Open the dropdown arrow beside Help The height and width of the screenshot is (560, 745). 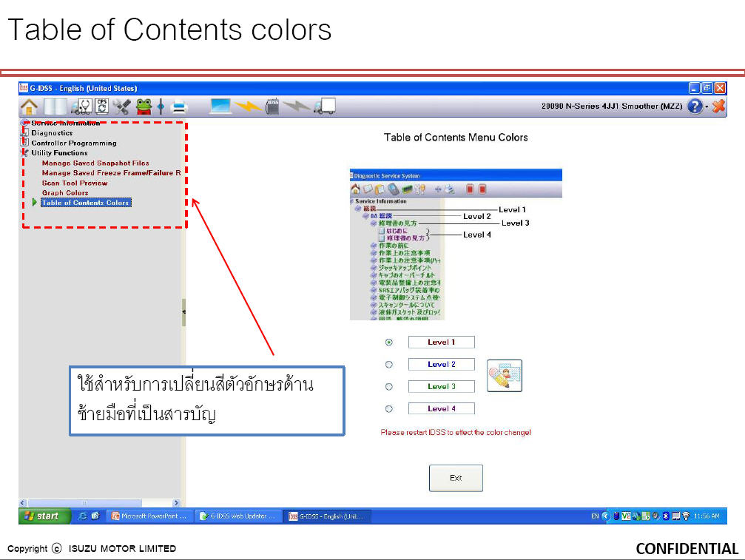[x=707, y=107]
